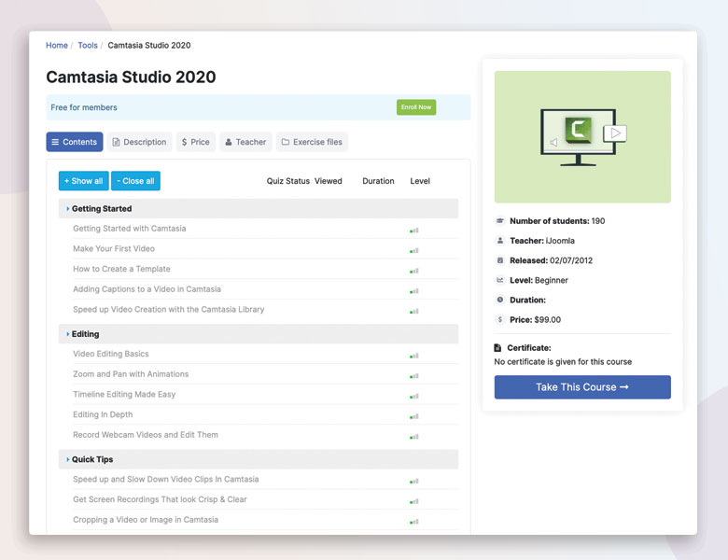
Task: Click level icon for How to Create a Template
Action: pos(414,271)
